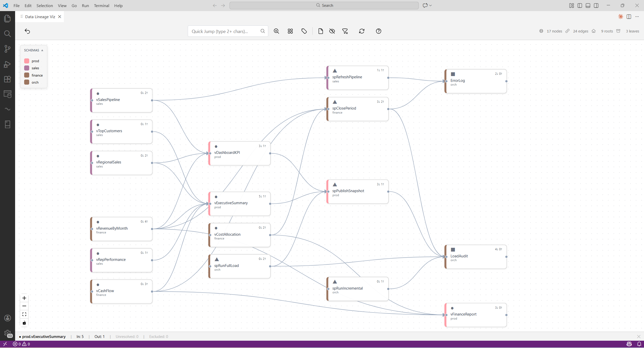Viewport: 644px width, 348px height.
Task: Click the document page toolbar icon
Action: click(320, 31)
